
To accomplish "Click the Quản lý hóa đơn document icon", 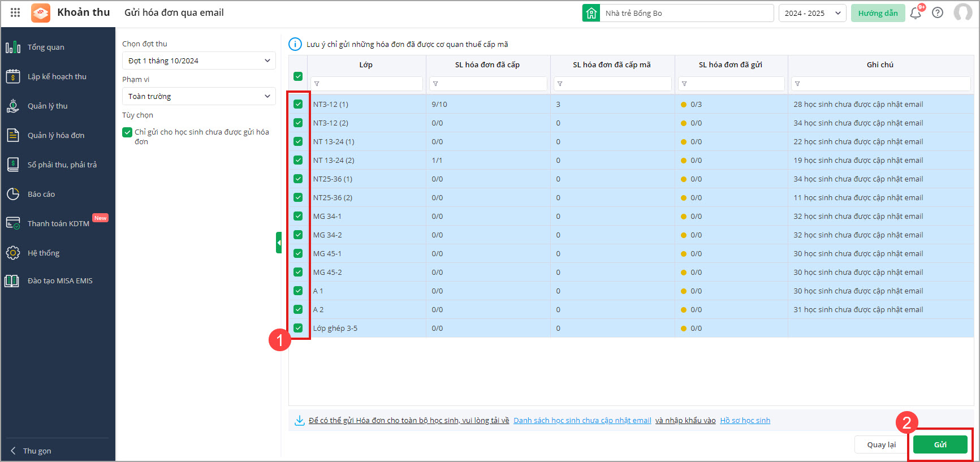I will pyautogui.click(x=13, y=135).
